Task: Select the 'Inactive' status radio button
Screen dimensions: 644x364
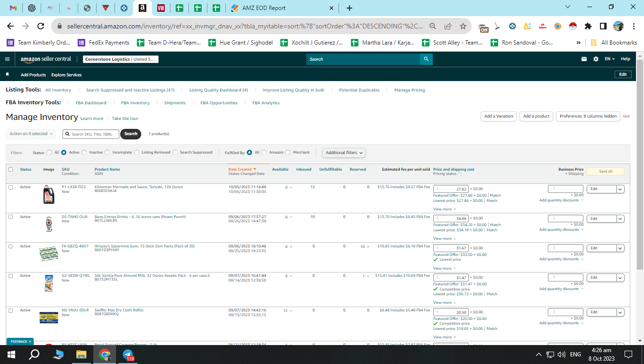Action: pyautogui.click(x=84, y=153)
